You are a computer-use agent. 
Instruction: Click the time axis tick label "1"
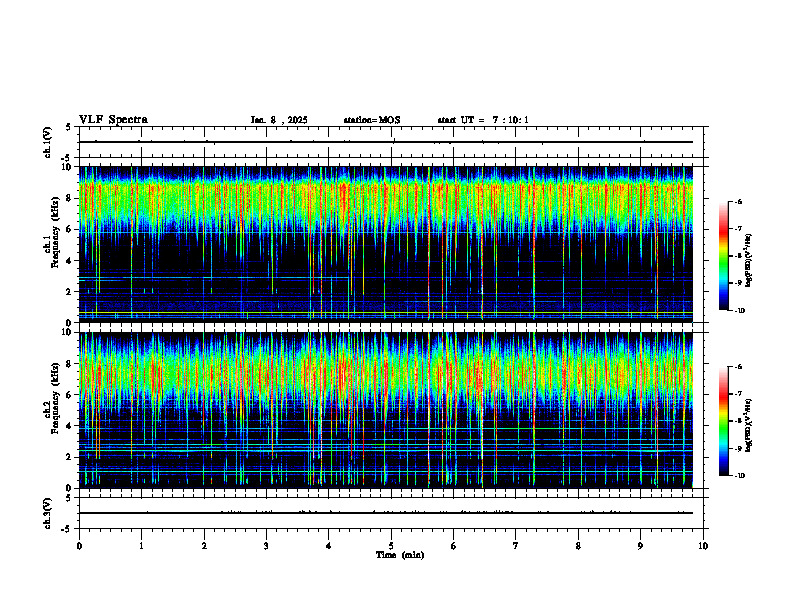[x=142, y=546]
